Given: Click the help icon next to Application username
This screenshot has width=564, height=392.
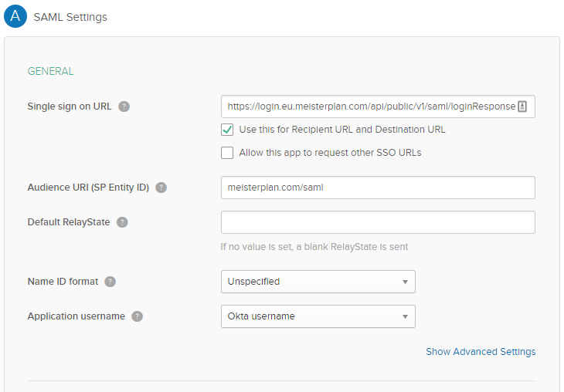Looking at the screenshot, I should point(137,316).
